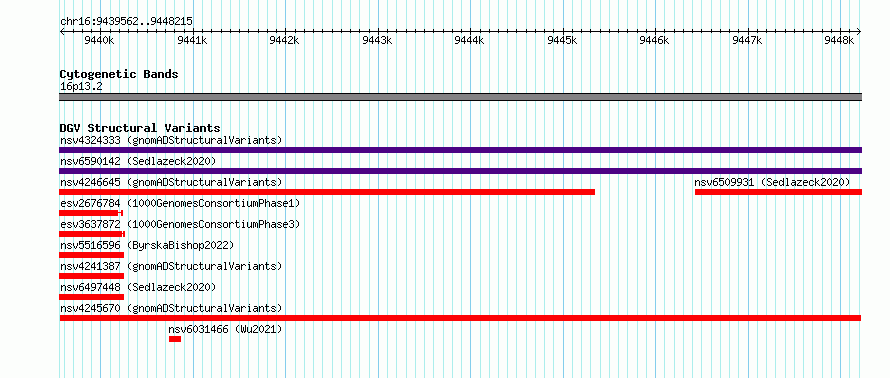The height and width of the screenshot is (378, 890).
Task: Click the 9446k ruler tick label
Action: 654,41
